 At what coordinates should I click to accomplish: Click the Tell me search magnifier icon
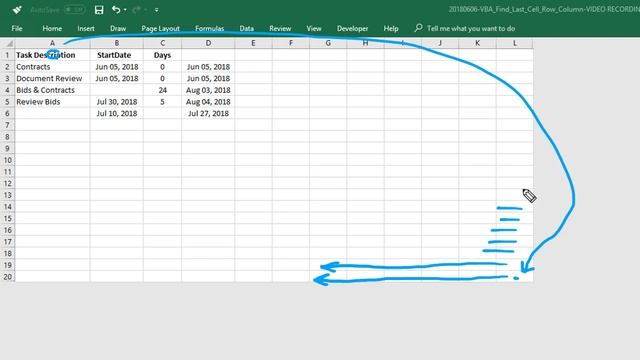pyautogui.click(x=418, y=28)
